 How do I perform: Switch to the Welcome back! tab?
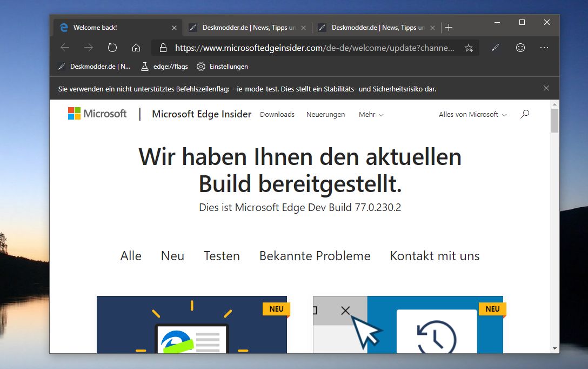(118, 28)
